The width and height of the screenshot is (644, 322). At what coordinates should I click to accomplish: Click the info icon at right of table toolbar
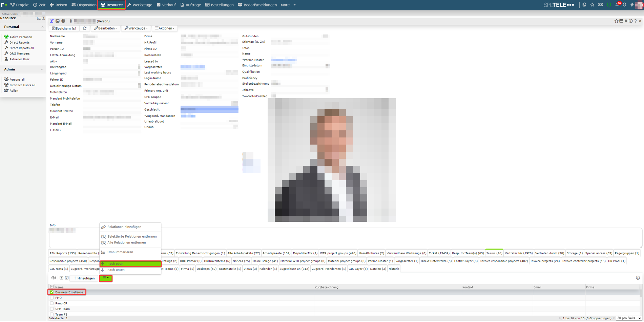(x=638, y=278)
